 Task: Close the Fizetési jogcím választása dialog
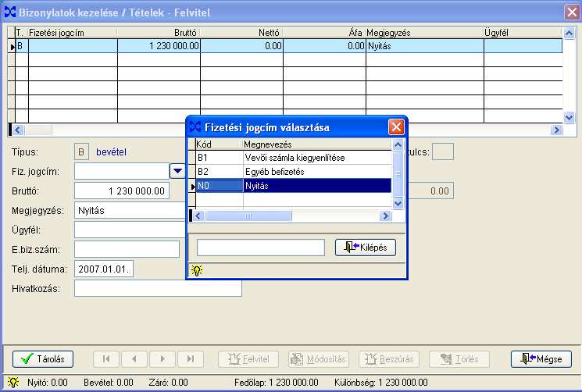(396, 127)
